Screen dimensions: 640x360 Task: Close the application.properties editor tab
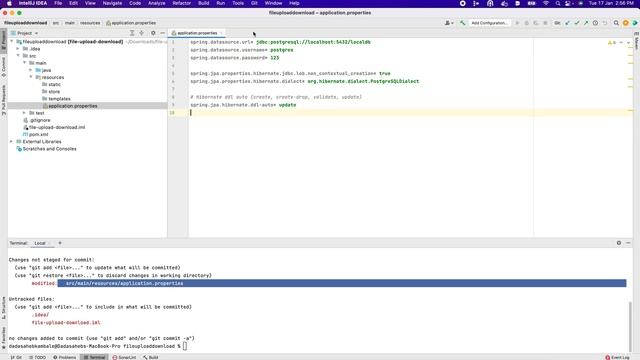click(x=221, y=33)
